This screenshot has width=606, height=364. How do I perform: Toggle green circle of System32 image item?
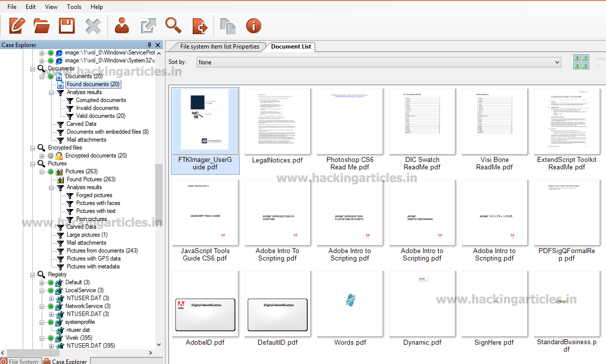(51, 61)
